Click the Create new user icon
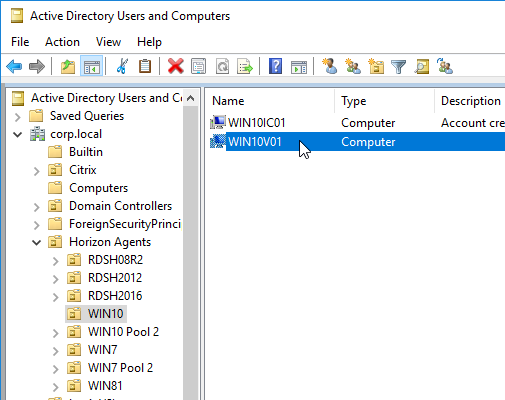 pos(330,66)
